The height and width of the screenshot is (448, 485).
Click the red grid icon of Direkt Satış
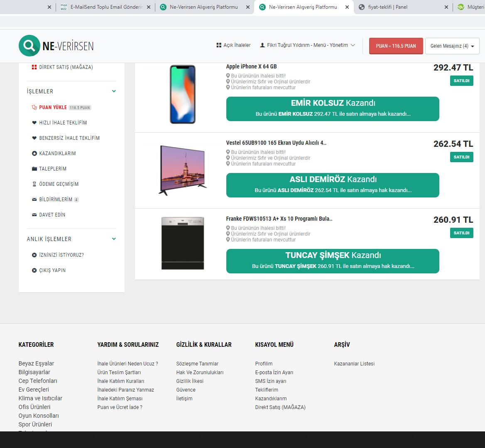34,67
